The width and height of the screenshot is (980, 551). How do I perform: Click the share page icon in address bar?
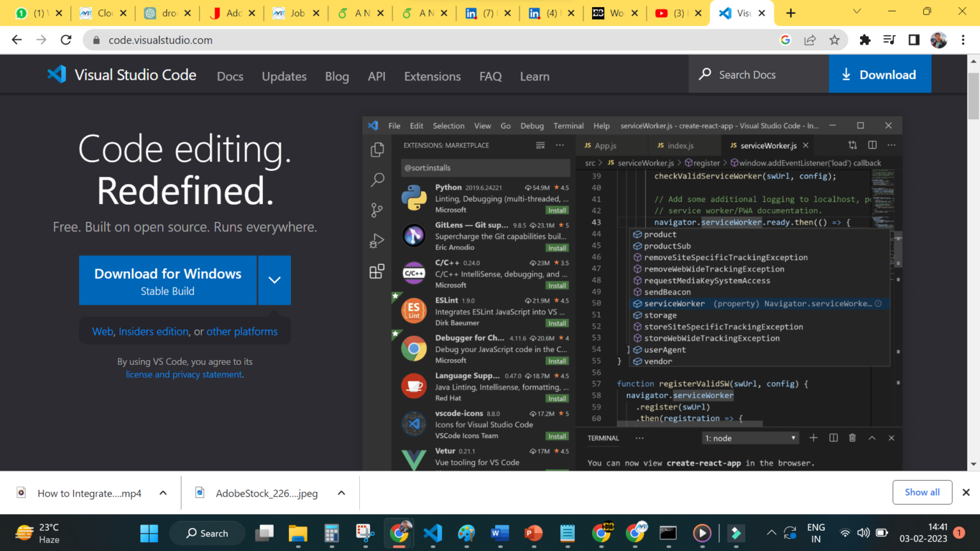(810, 40)
